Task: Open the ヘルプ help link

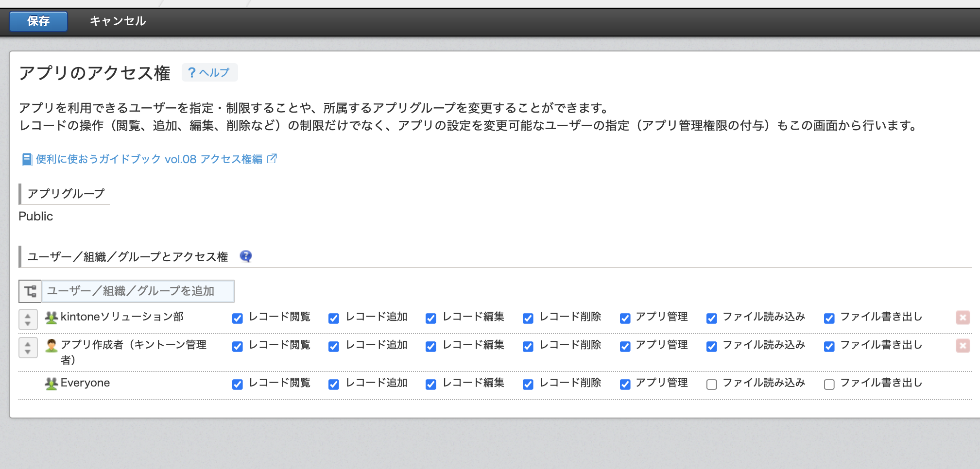Action: point(209,72)
